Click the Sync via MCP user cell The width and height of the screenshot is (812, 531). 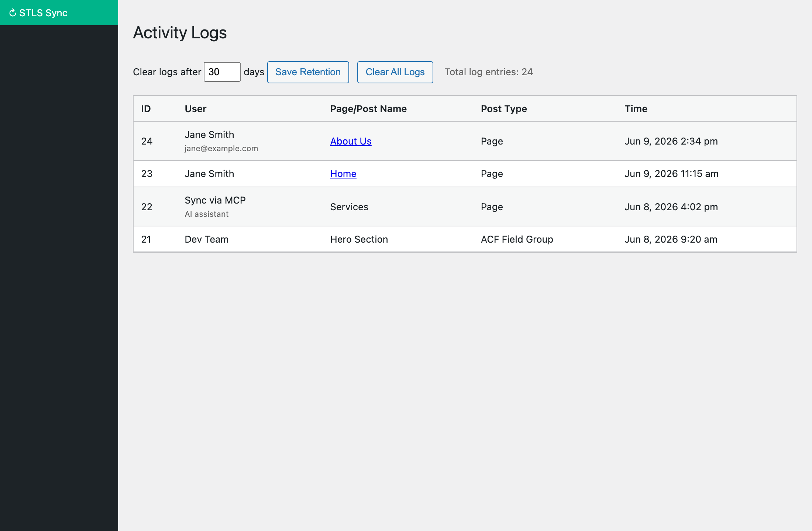pyautogui.click(x=215, y=200)
